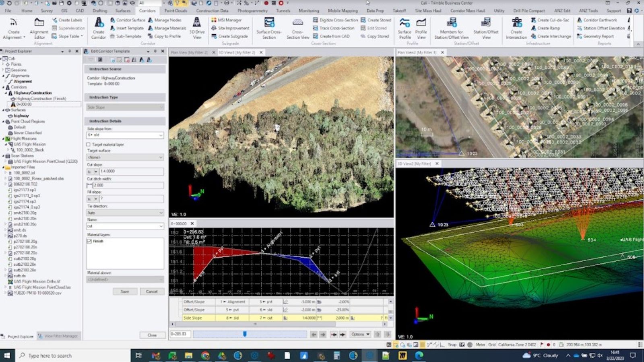
Task: Click the taskbar search box
Action: [x=73, y=356]
